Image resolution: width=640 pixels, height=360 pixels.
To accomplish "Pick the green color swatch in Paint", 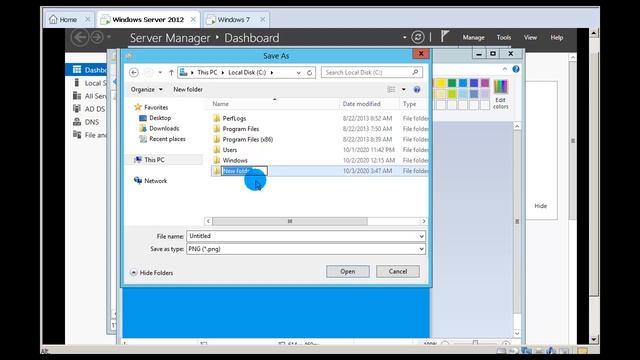I will click(x=452, y=83).
